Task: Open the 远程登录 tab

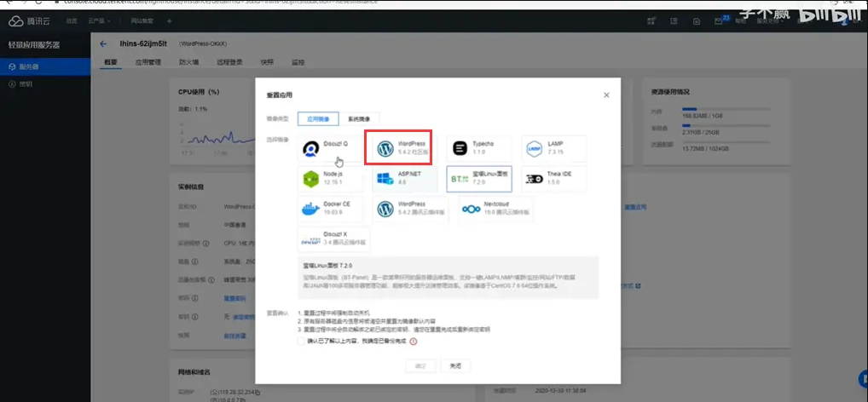Action: coord(229,62)
